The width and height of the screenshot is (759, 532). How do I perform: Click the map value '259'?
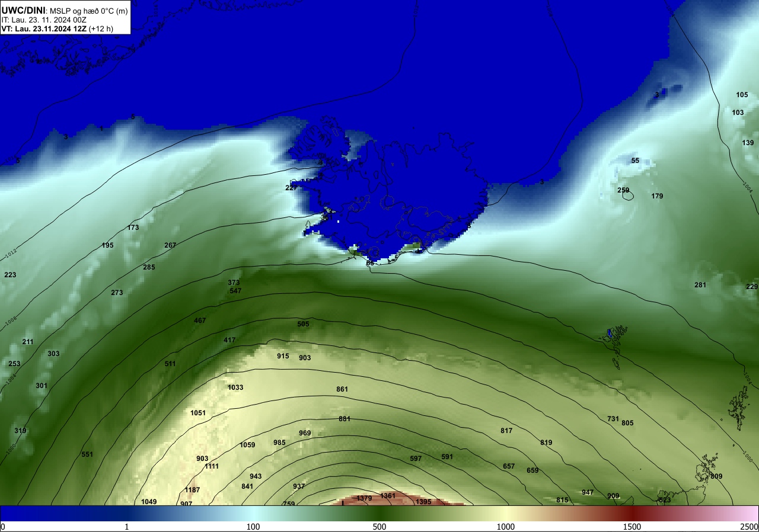pos(623,190)
